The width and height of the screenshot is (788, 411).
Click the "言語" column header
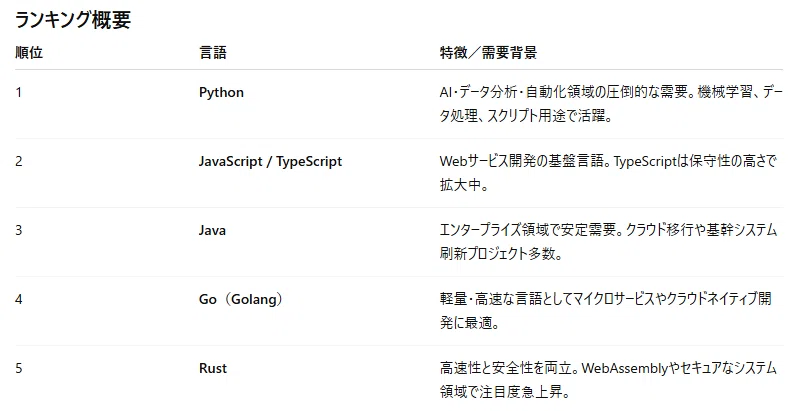click(213, 52)
